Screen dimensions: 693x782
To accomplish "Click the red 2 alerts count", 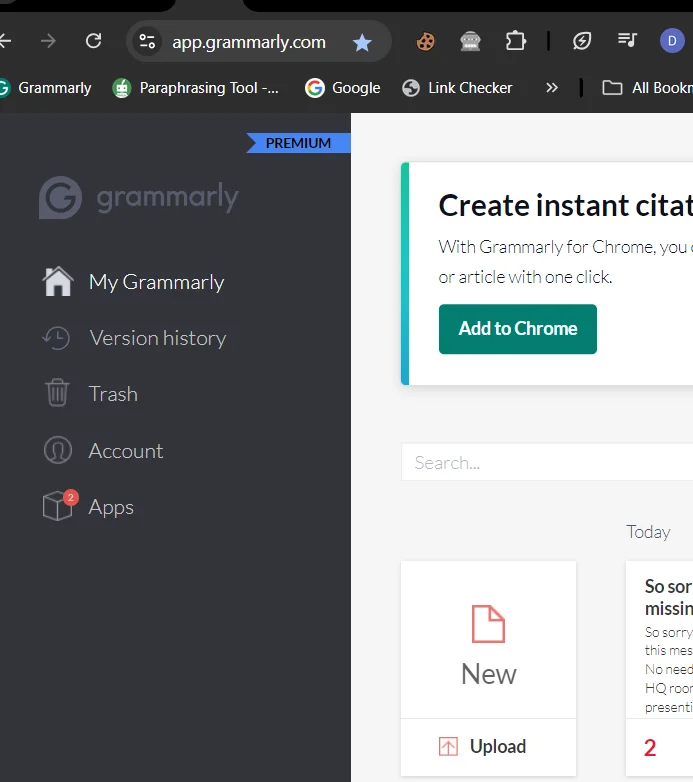I will tap(650, 748).
